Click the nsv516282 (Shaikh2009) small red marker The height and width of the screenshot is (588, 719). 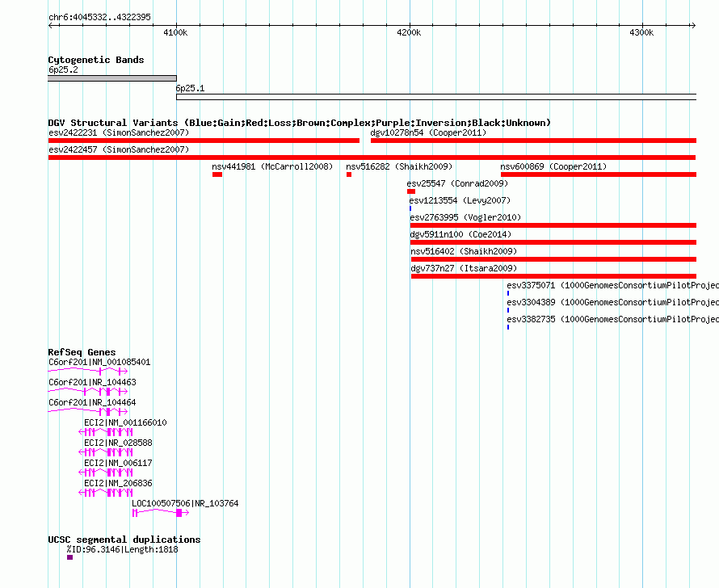(349, 174)
